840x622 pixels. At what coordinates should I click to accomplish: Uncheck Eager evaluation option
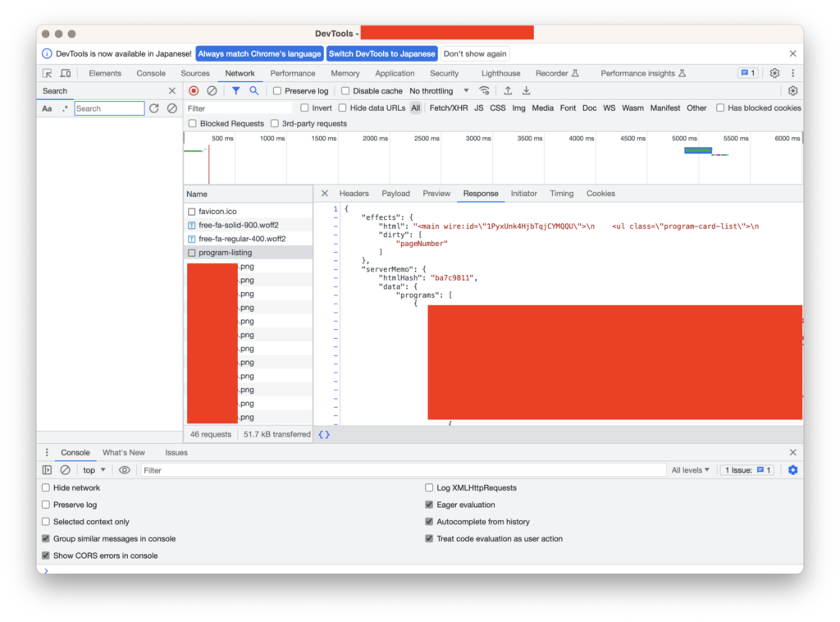(x=429, y=505)
